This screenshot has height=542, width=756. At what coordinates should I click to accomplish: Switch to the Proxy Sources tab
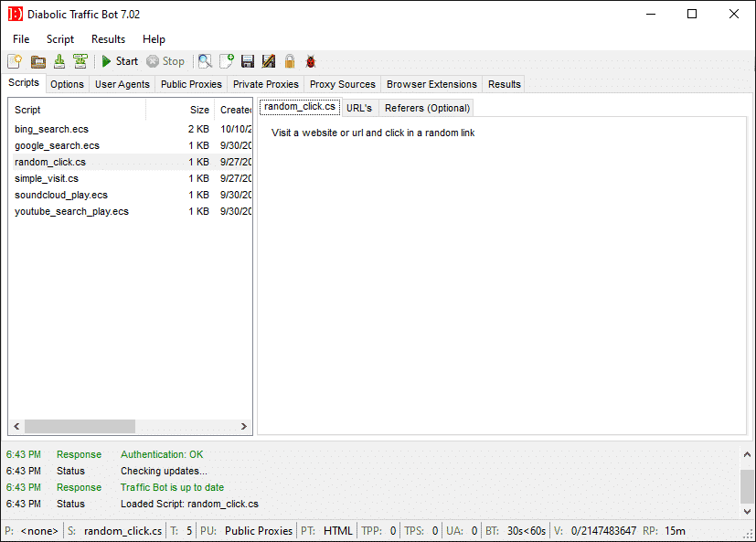342,83
